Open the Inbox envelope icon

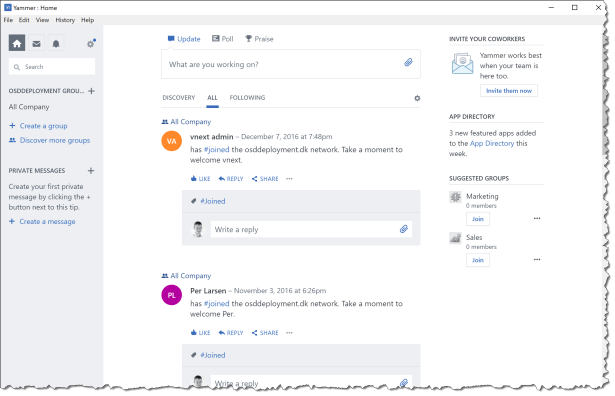pyautogui.click(x=36, y=44)
